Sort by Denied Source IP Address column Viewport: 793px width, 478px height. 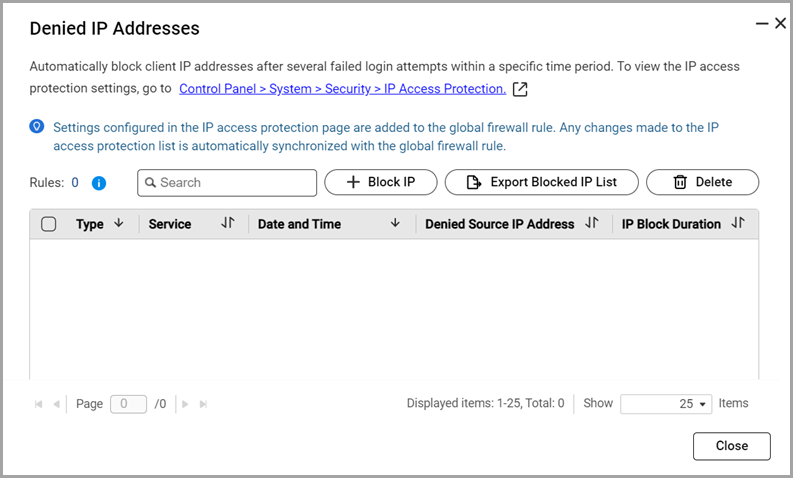[591, 224]
